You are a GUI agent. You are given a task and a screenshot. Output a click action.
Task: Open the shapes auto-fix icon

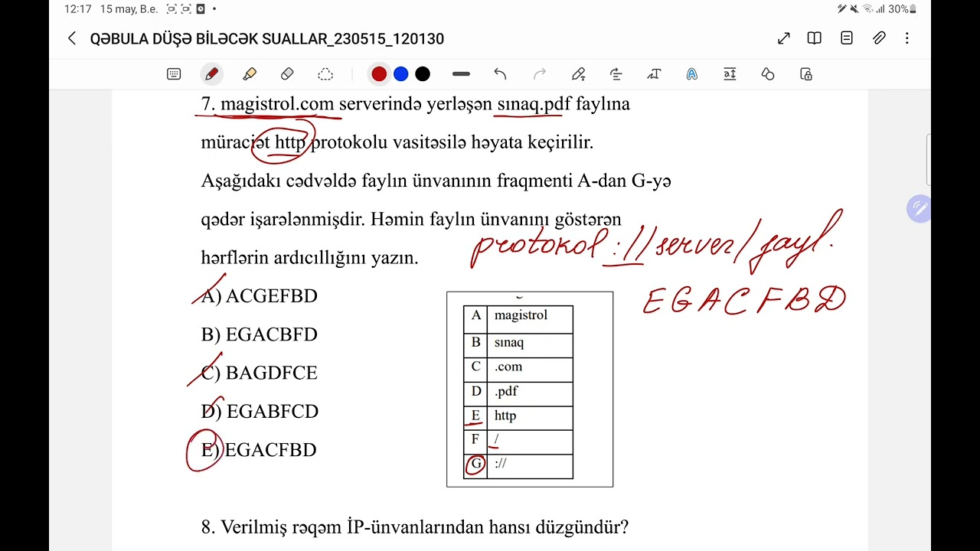768,74
